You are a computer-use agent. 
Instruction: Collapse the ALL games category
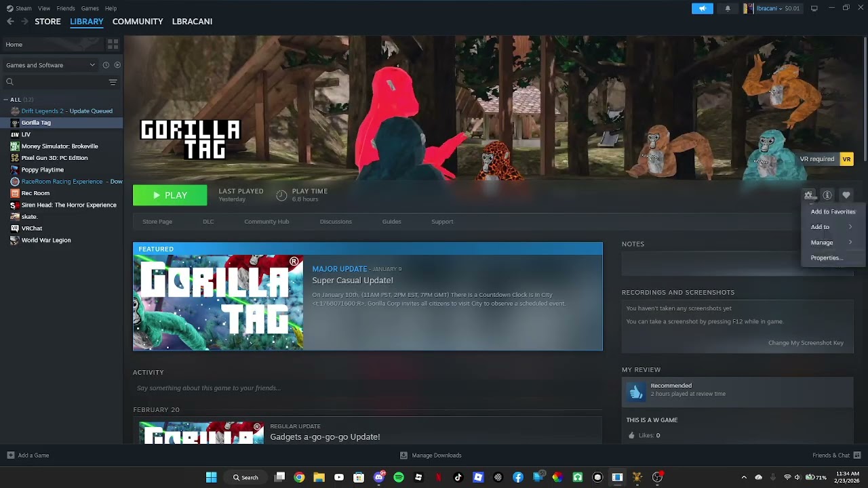tap(6, 100)
